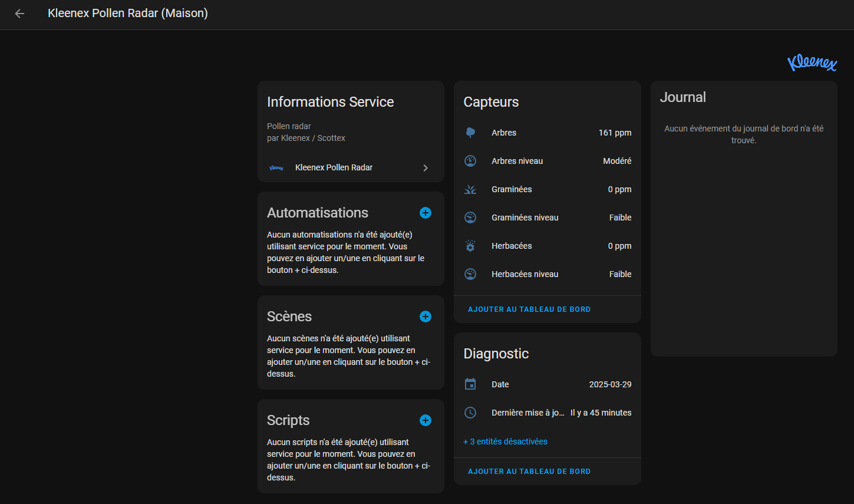The height and width of the screenshot is (504, 854).
Task: Click the gauge icon beside Arbres niveau
Action: pos(470,161)
